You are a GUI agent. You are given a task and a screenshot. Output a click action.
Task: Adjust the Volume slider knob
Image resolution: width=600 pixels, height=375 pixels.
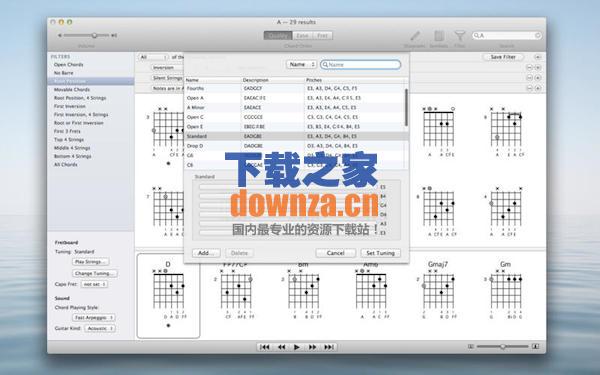pos(94,36)
